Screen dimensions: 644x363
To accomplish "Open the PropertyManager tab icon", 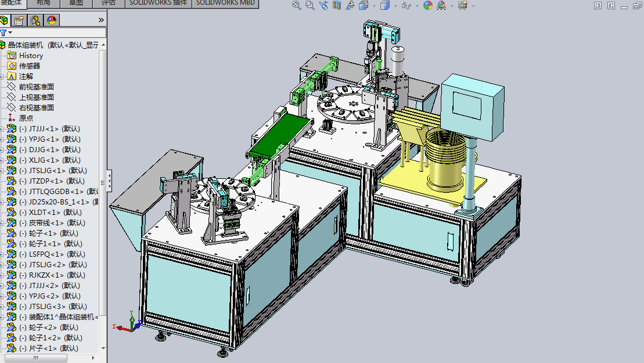I will tap(19, 21).
